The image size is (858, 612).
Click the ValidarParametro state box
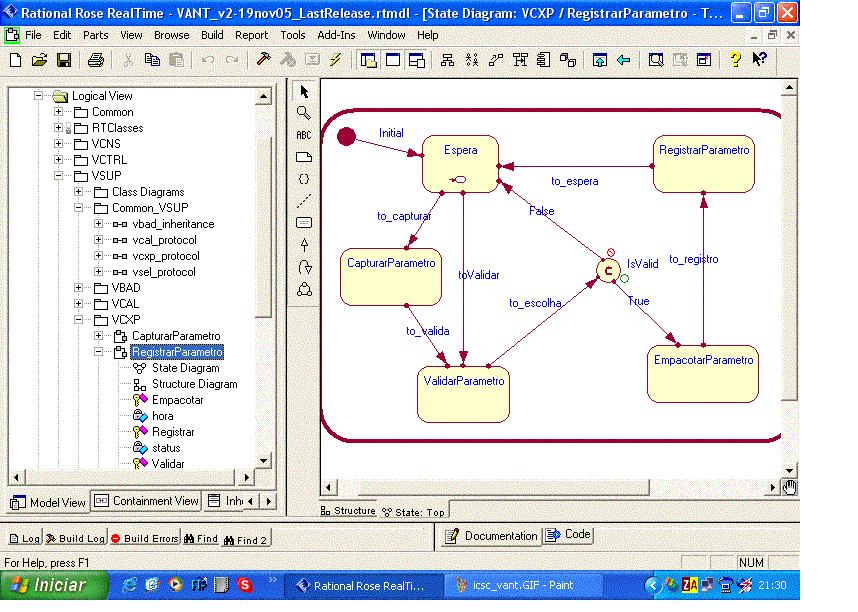click(x=463, y=395)
